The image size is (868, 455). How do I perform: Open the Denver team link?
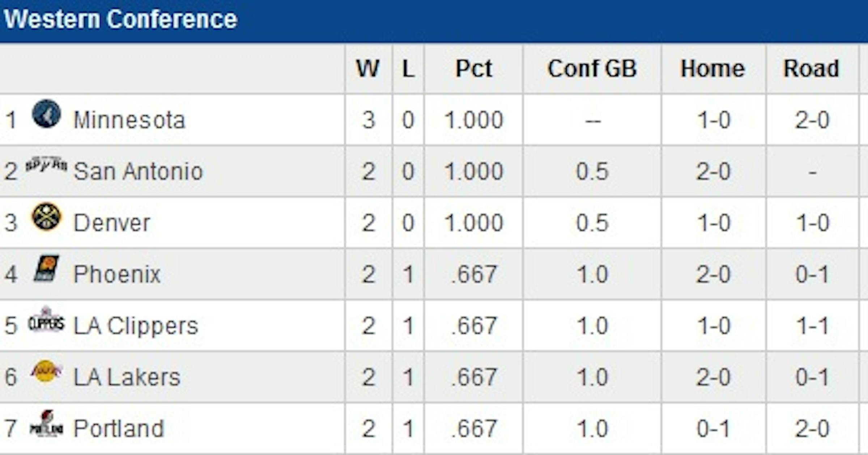coord(112,223)
